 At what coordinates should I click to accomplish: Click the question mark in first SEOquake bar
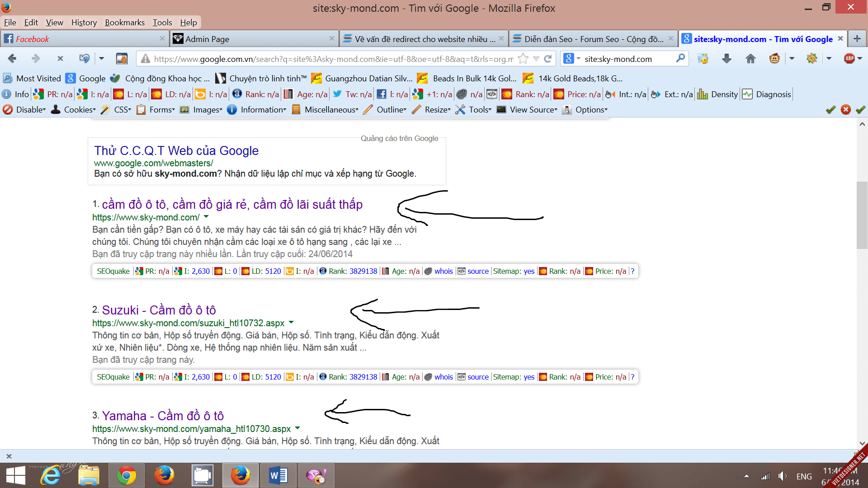[x=632, y=271]
